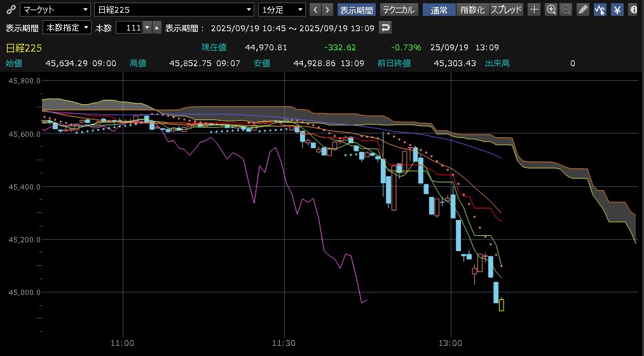Click the 出来高 volume label

[497, 63]
